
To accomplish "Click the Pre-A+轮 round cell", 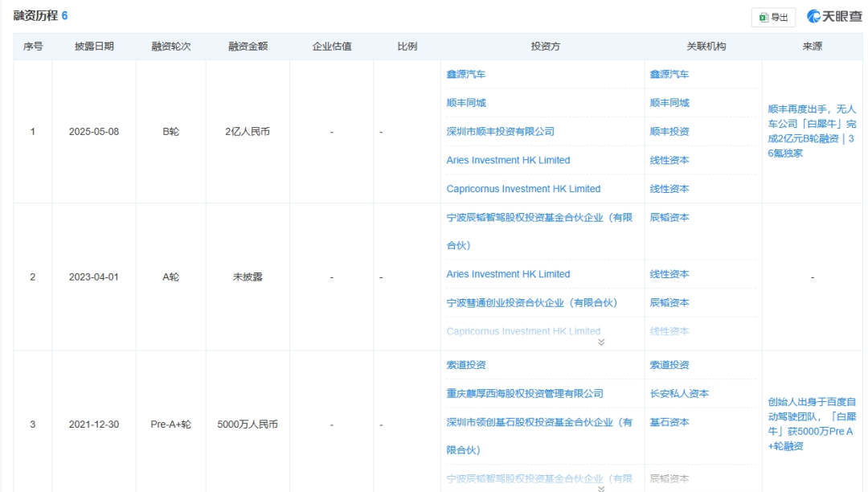I will click(170, 424).
